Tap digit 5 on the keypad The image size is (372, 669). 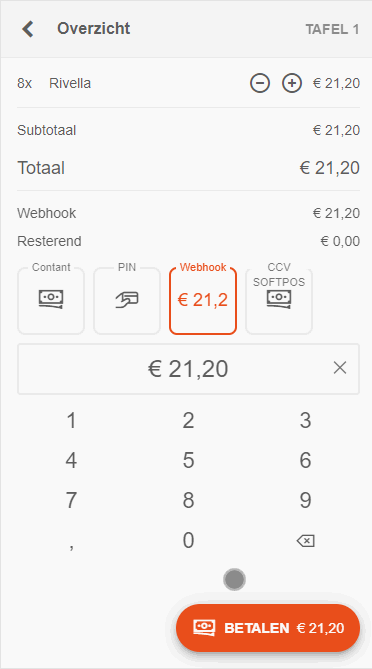click(189, 460)
